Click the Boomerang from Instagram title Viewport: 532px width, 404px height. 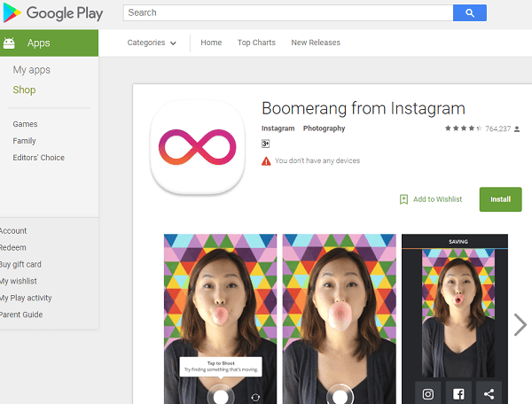click(x=363, y=108)
